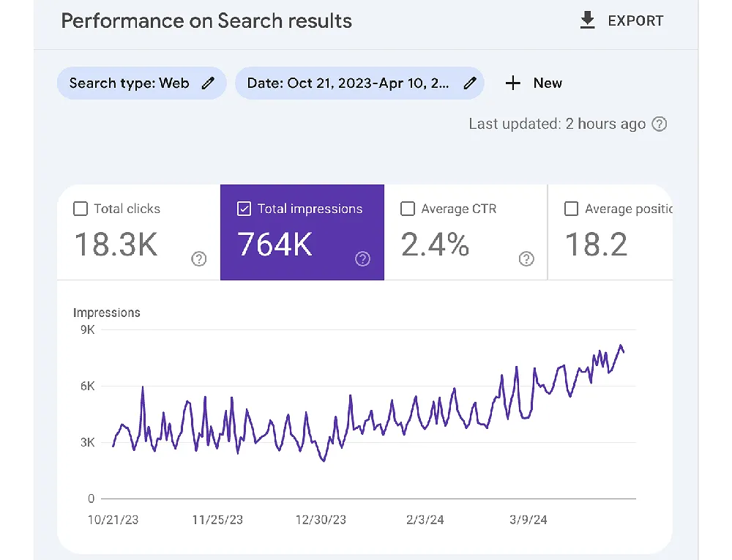Click the pencil icon on Date filter
The height and width of the screenshot is (560, 732).
469,83
